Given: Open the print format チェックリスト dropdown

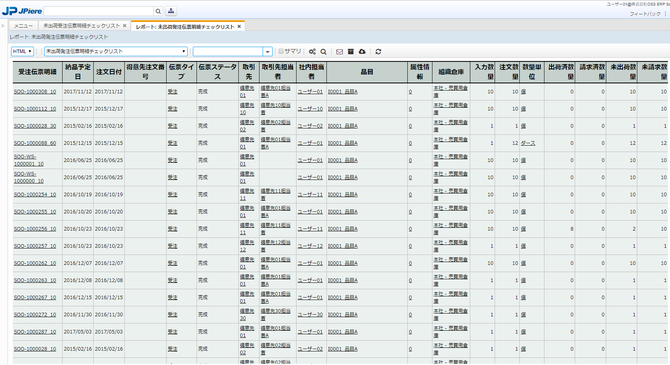Looking at the screenshot, I should (116, 51).
